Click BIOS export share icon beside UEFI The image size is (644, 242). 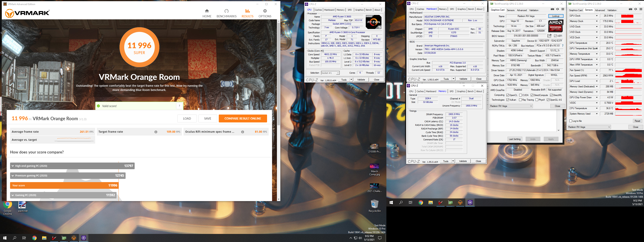pos(549,36)
